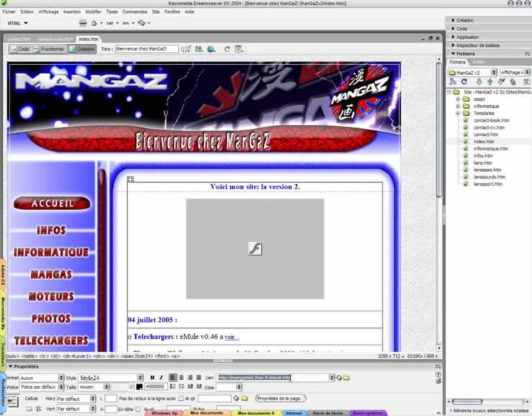Viewport: 532px width, 416px height.
Task: Select the Création design view button
Action: (x=82, y=49)
